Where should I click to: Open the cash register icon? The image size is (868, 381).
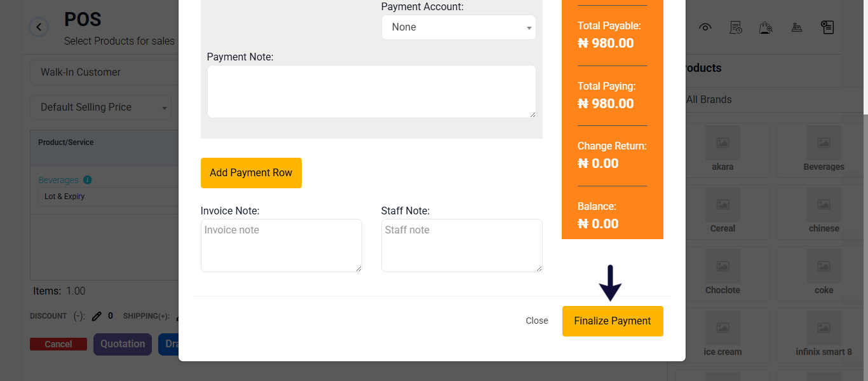point(796,27)
